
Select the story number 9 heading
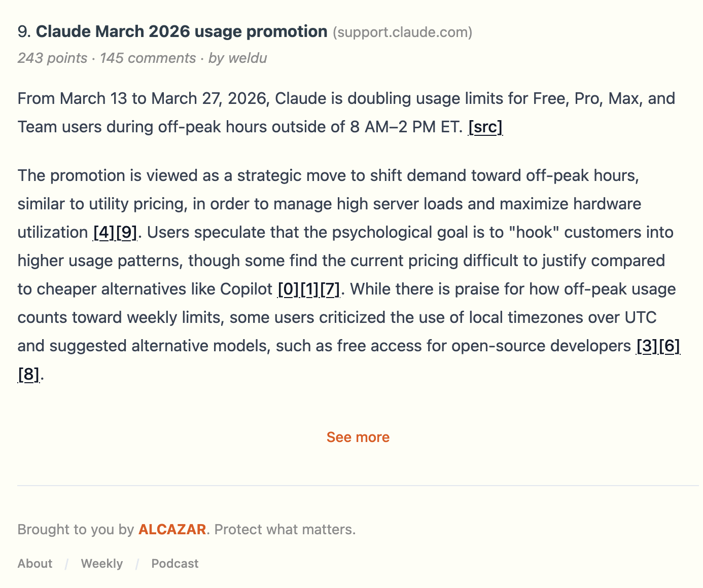[x=23, y=31]
